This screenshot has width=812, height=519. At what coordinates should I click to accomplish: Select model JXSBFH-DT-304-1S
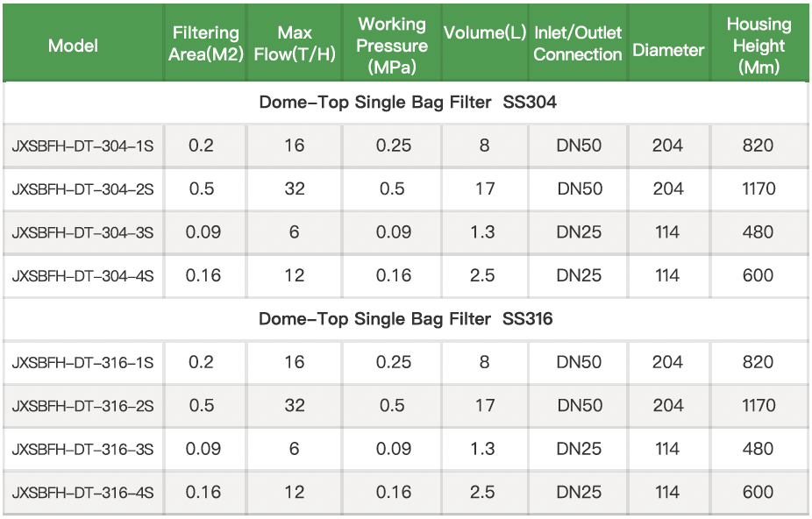[x=83, y=146]
